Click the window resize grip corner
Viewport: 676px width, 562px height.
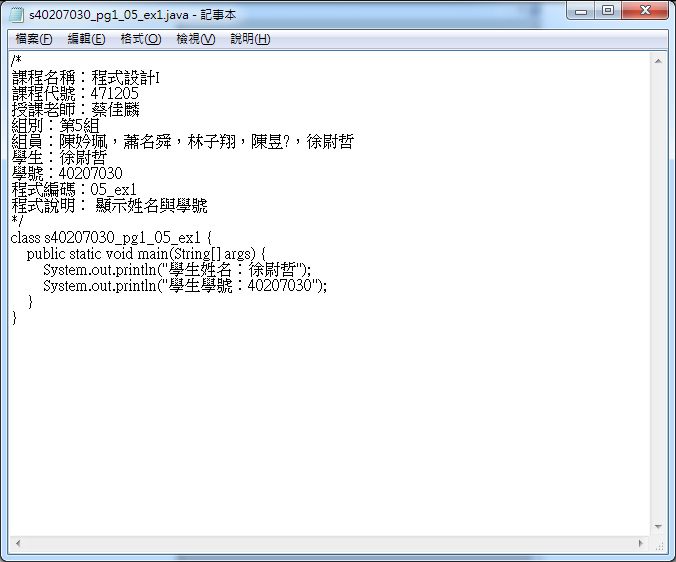coord(659,545)
